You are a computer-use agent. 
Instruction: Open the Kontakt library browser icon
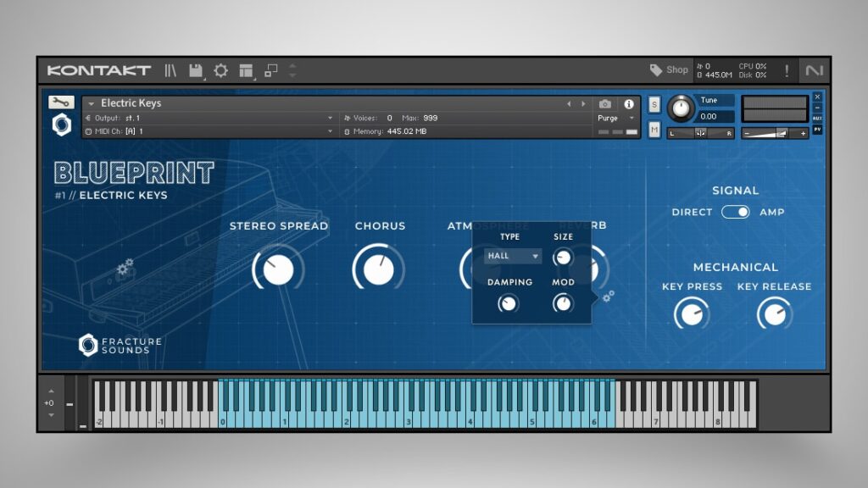coord(171,70)
